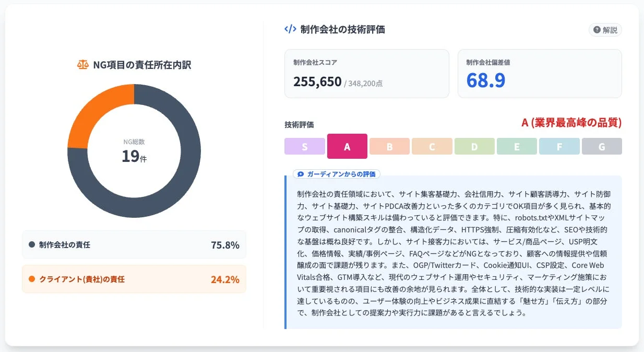Image resolution: width=644 pixels, height=352 pixels.
Task: Click the dark dot icon beside 制作会社の責任
Action: 33,244
